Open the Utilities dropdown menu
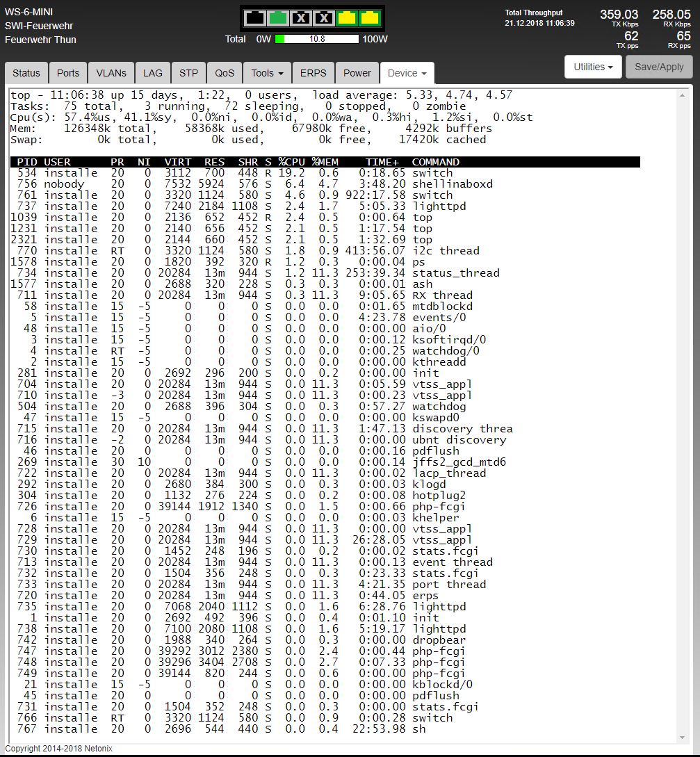Viewport: 700px width, 757px height. 593,67
